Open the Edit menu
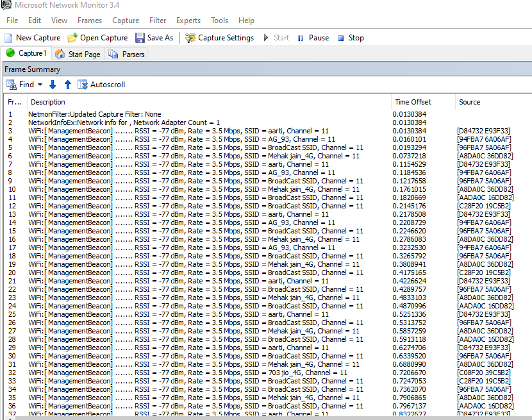Viewport: 532px width, 420px height. (35, 21)
